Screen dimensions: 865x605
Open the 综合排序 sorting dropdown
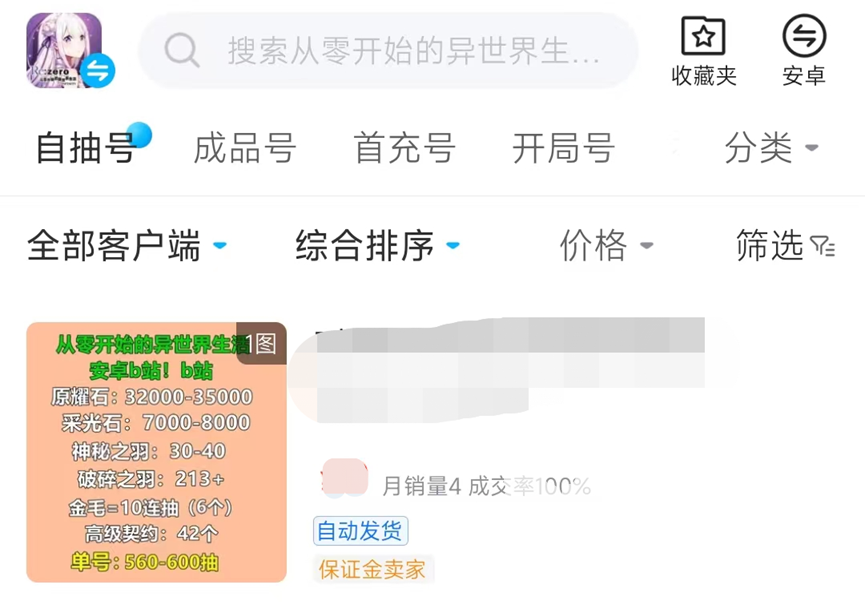pyautogui.click(x=377, y=245)
